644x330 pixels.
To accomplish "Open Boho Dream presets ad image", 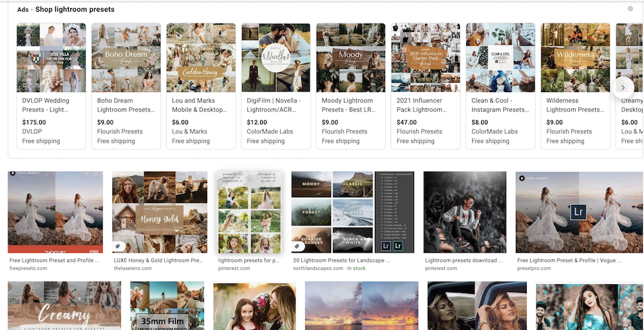I will 126,57.
